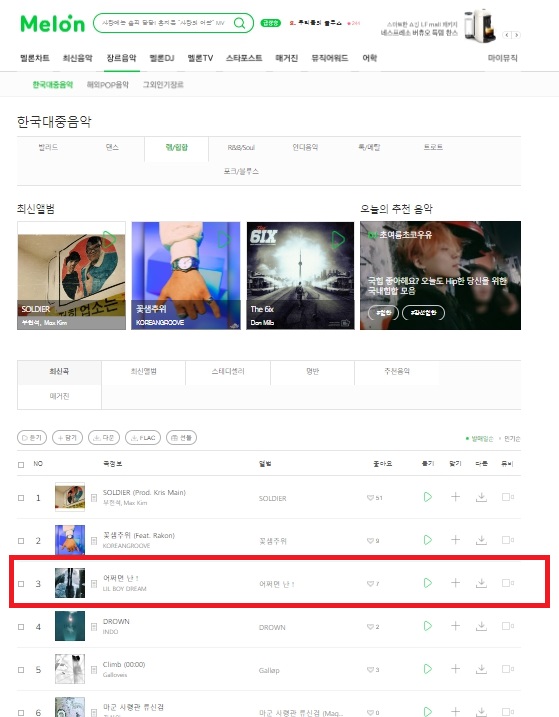Screen dimensions: 559x717
Task: Open the music video icon for row 4 DROWN
Action: point(507,626)
